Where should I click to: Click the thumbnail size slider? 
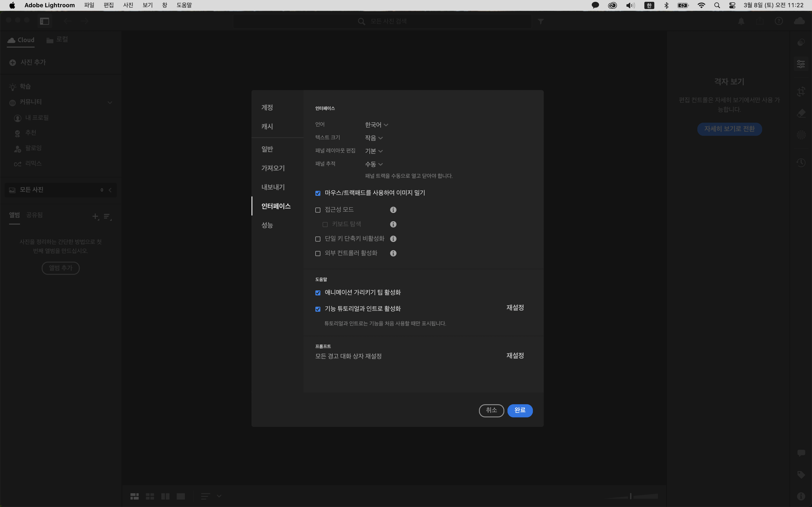coord(631,496)
